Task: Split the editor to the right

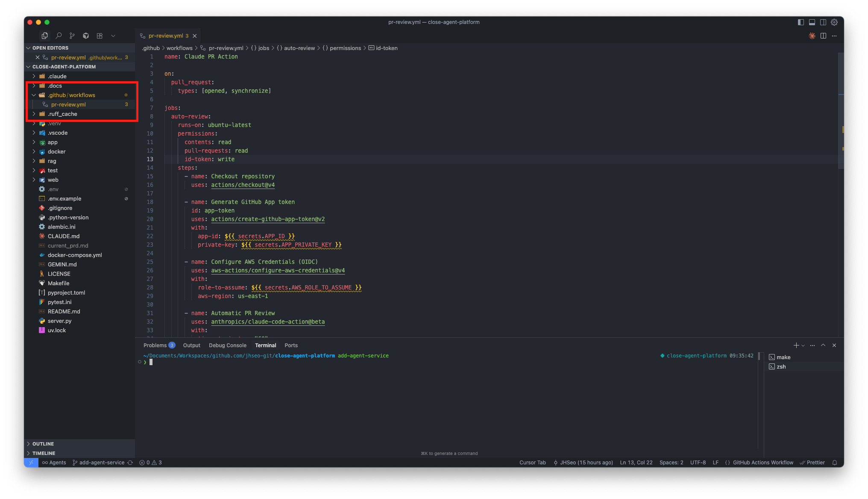Action: [x=823, y=36]
